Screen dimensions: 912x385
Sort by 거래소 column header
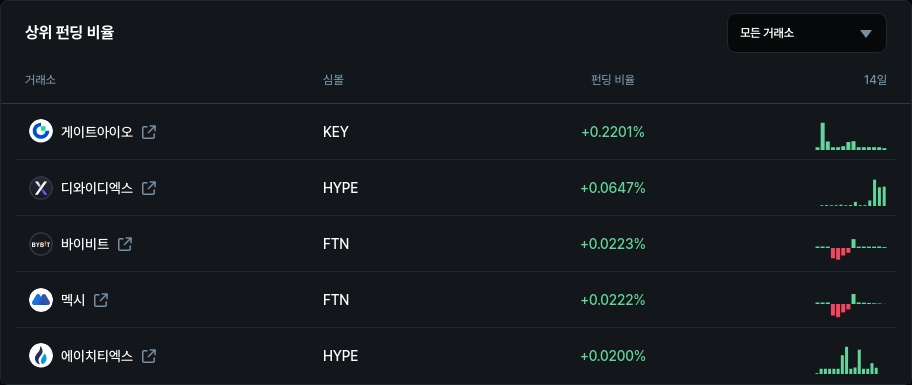click(40, 80)
